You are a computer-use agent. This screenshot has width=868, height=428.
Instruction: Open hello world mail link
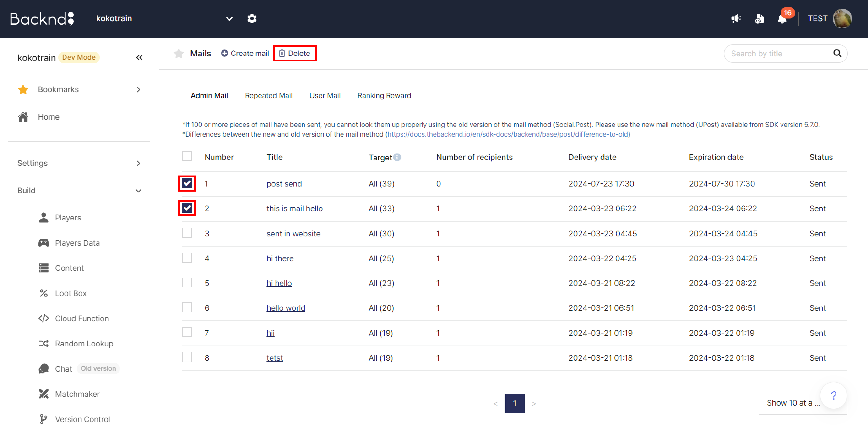coord(286,308)
